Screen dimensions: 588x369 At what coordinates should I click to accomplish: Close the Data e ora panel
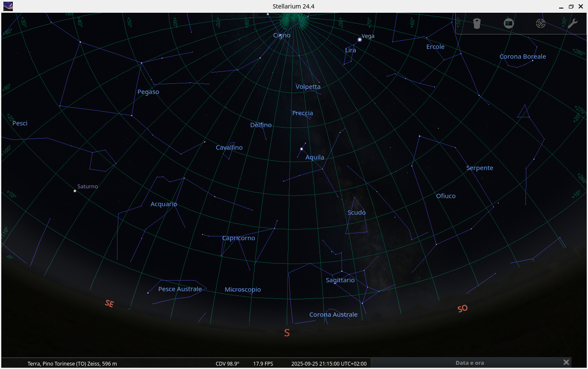click(x=566, y=362)
